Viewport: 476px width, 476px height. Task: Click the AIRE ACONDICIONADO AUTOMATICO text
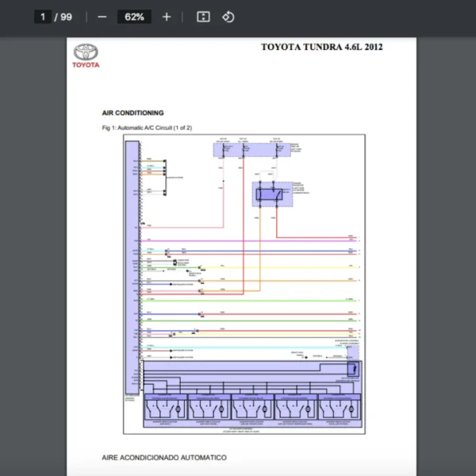163,458
